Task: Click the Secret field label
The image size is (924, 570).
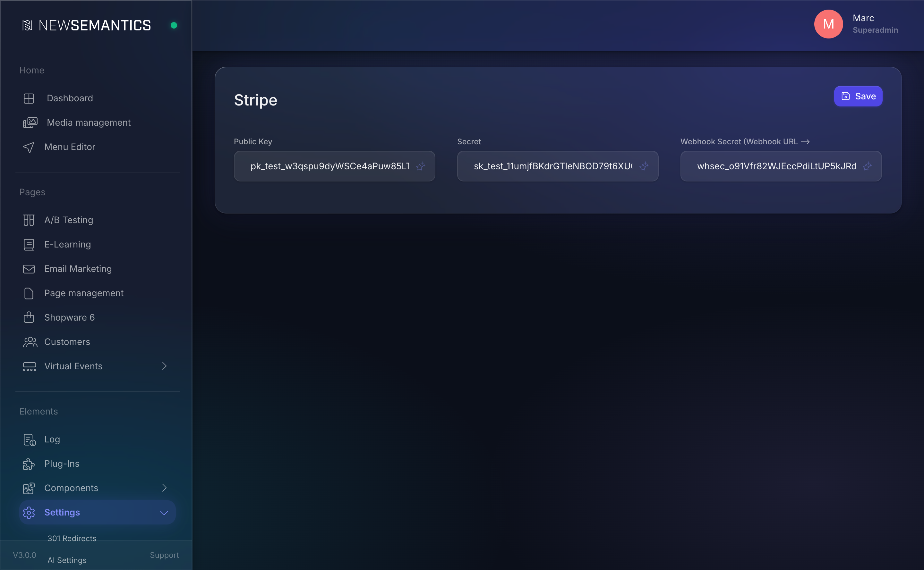Action: (469, 142)
